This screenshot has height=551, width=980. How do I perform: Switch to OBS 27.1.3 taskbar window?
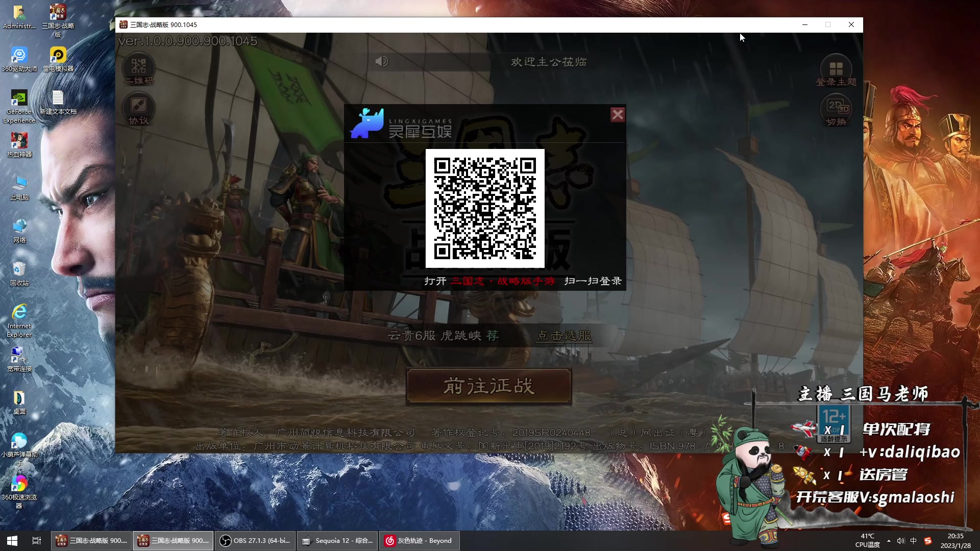coord(255,540)
